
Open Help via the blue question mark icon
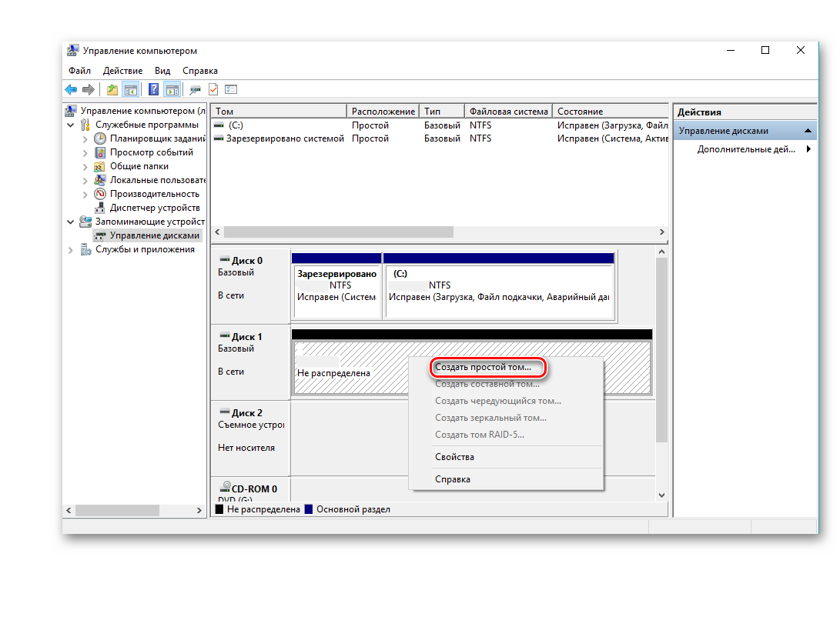click(154, 90)
